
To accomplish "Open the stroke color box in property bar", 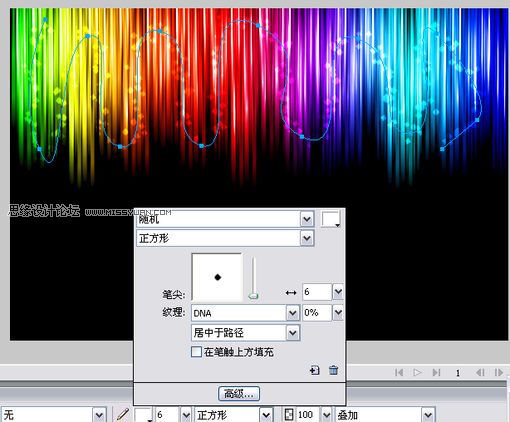I will 143,415.
